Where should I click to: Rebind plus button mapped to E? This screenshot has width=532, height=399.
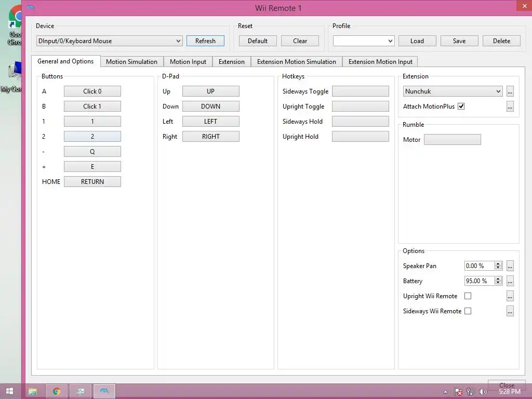coord(92,167)
